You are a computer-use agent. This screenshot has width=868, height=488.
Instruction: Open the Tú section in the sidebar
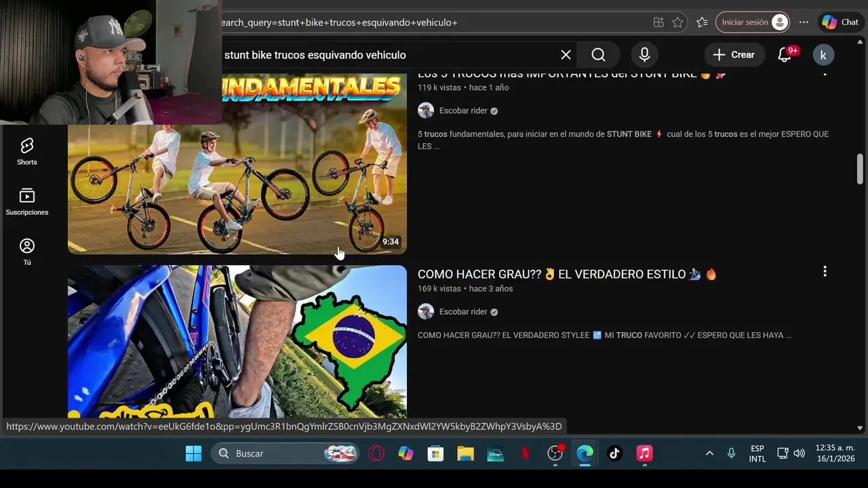click(x=27, y=251)
